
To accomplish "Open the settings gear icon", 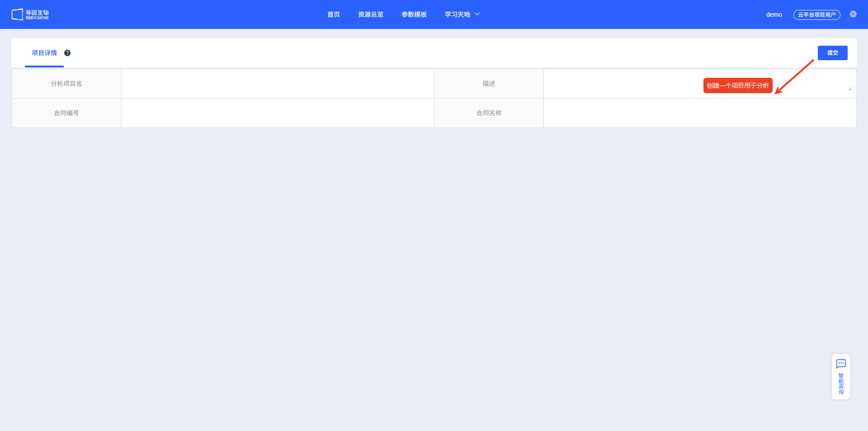I will [853, 14].
